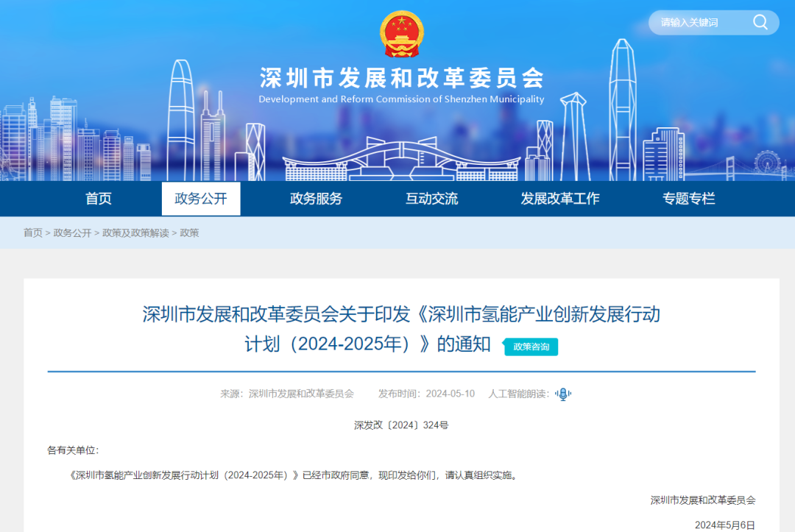795x532 pixels.
Task: Click the salutation 各有关单位
Action: point(72,450)
